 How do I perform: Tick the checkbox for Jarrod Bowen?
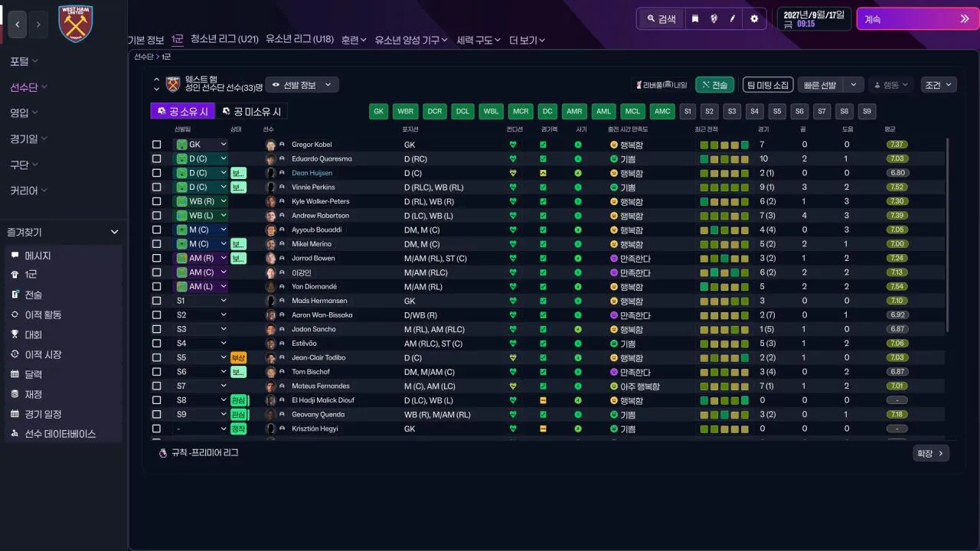pyautogui.click(x=157, y=258)
